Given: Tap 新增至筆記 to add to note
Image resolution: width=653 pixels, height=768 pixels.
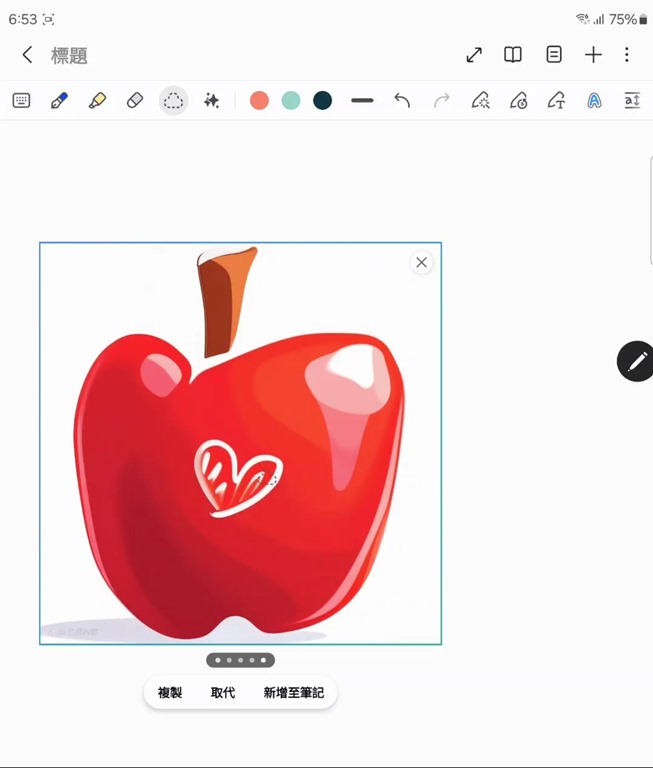Looking at the screenshot, I should (x=294, y=693).
